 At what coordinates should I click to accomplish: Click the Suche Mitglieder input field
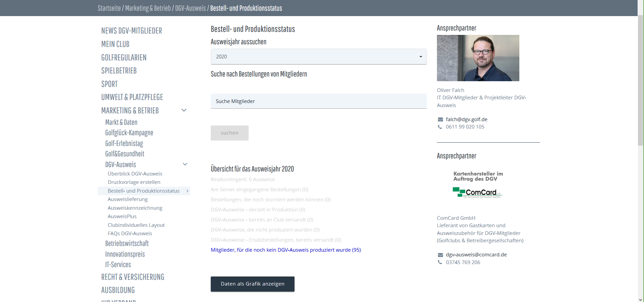tap(318, 101)
